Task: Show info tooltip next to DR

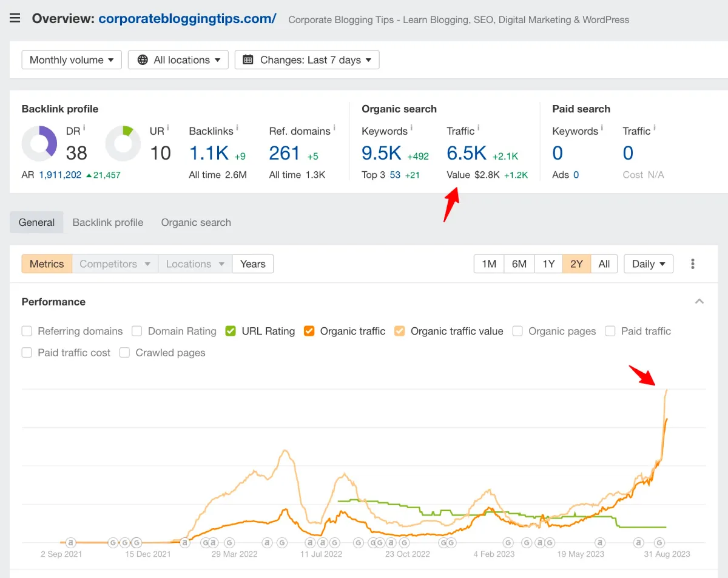Action: pyautogui.click(x=84, y=127)
